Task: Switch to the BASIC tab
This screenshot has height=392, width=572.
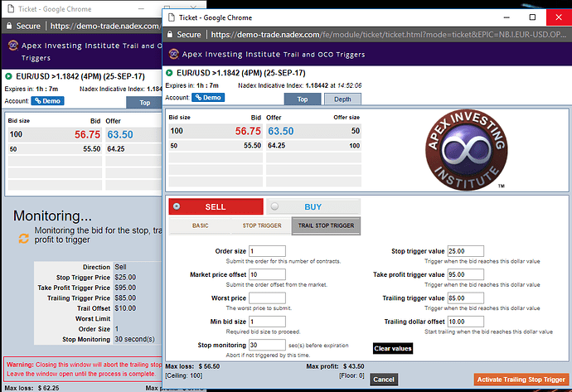Action: click(x=201, y=225)
